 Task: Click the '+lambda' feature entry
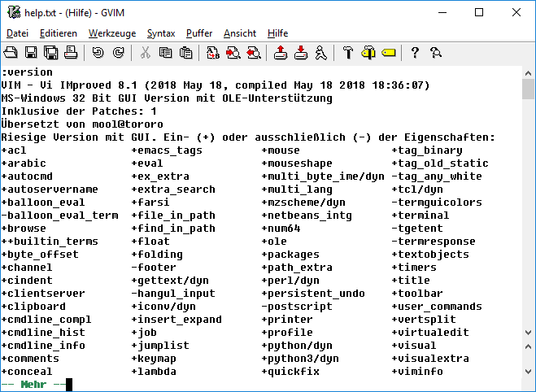click(154, 371)
